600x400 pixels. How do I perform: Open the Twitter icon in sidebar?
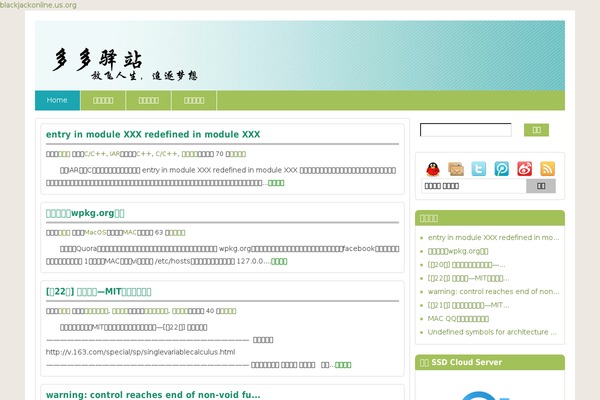479,169
